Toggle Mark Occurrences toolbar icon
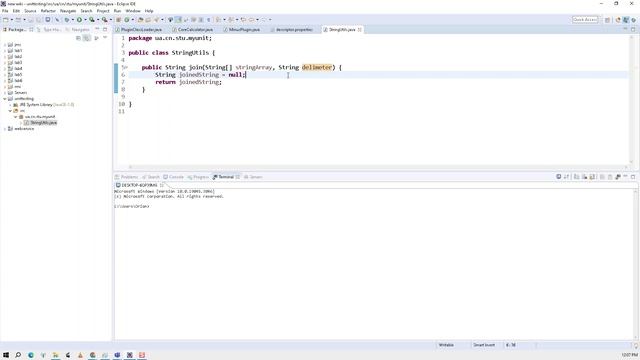640x360 pixels. click(x=178, y=20)
